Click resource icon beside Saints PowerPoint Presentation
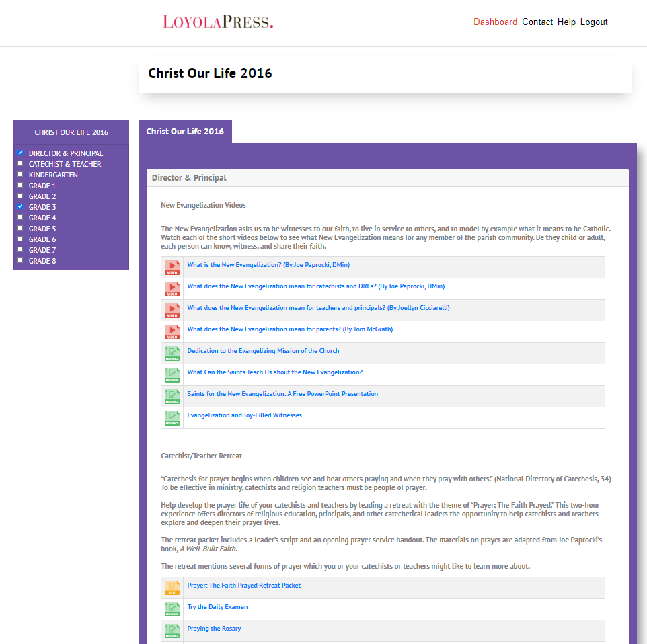This screenshot has width=647, height=644. (x=172, y=396)
